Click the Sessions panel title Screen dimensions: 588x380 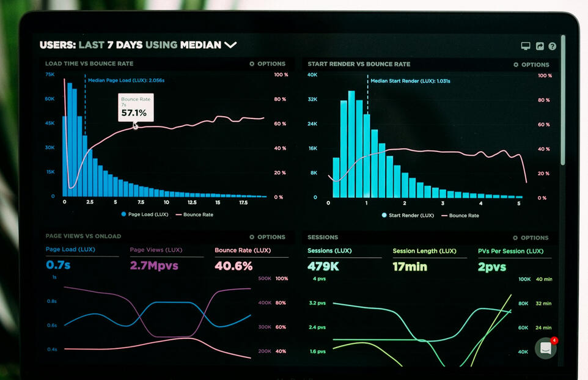click(x=323, y=237)
